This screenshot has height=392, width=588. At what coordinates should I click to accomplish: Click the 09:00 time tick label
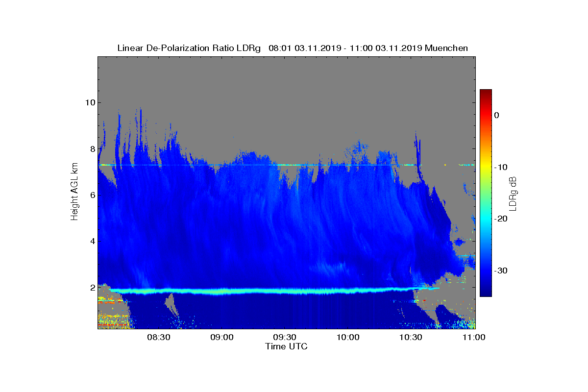point(222,337)
